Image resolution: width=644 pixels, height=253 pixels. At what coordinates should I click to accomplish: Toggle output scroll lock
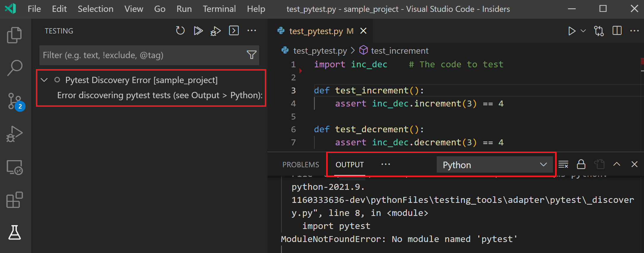pos(581,164)
